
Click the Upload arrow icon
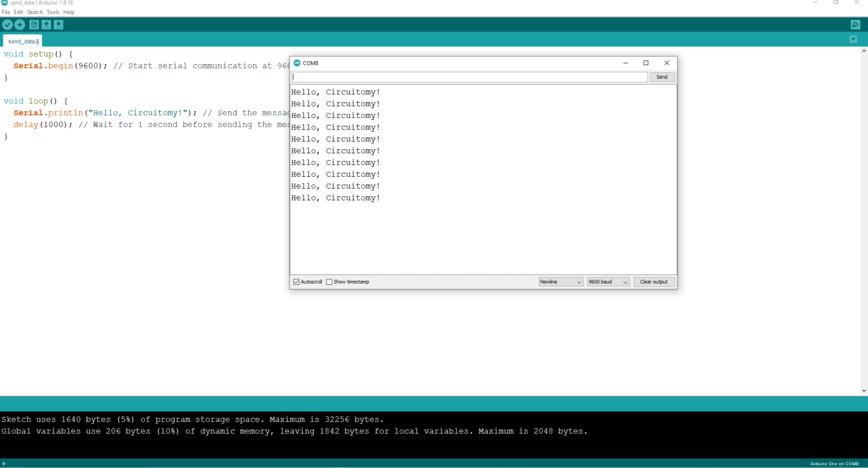tap(20, 24)
